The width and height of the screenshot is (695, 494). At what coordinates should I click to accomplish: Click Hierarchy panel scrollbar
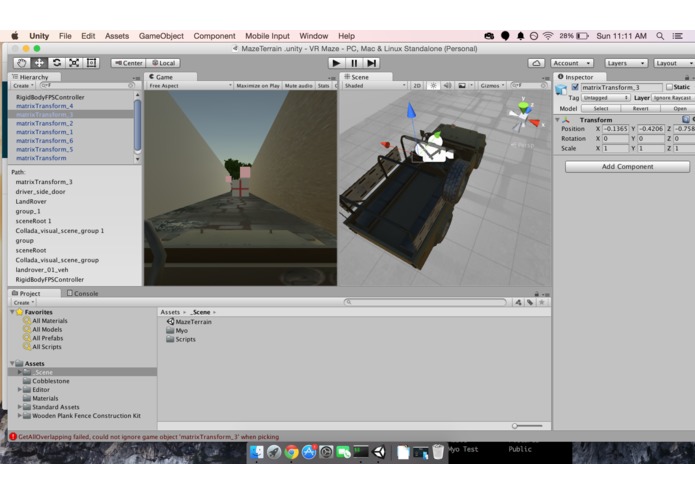click(137, 126)
